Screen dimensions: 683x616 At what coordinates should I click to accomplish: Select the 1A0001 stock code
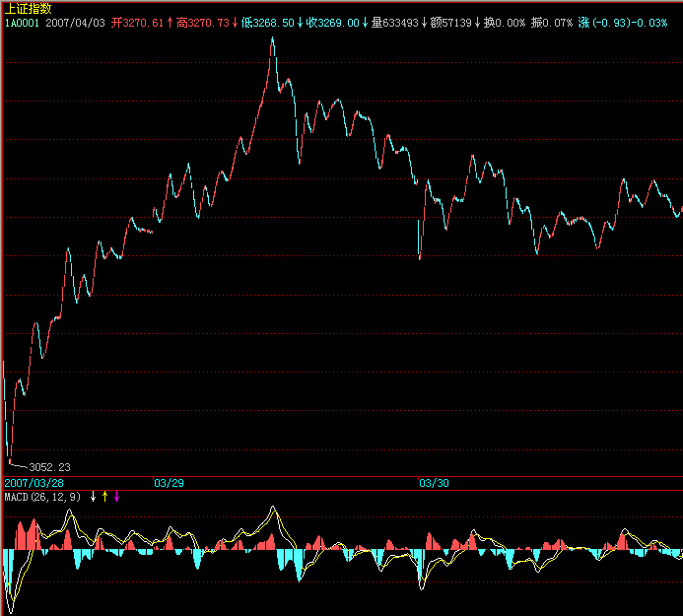click(22, 21)
